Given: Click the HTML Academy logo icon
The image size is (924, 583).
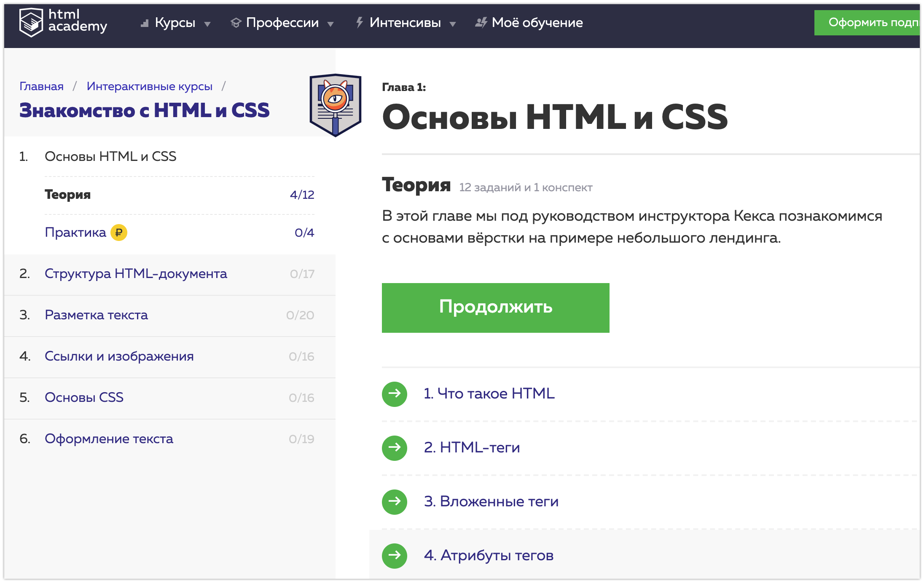Looking at the screenshot, I should click(31, 22).
